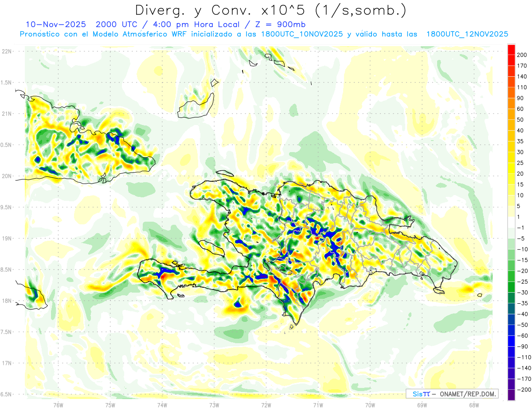Click the '-10' colorbar value
Image resolution: width=532 pixels, height=411 pixels.
click(x=524, y=249)
